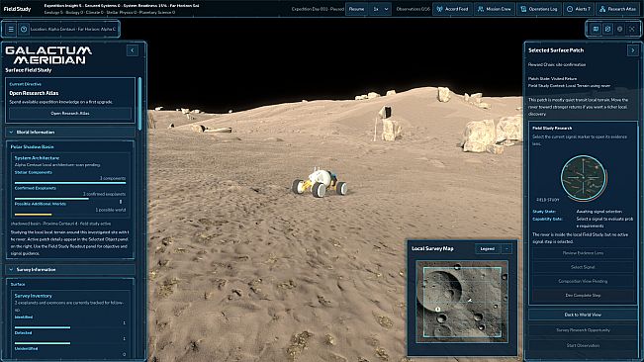This screenshot has height=362, width=644.
Task: Click Composition View Pending
Action: 583,281
